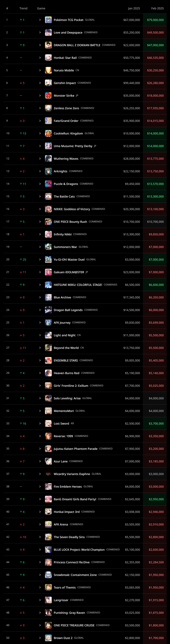Click the Pokémon TCG Pocket game icon
170x644 pixels.
coord(48,19)
